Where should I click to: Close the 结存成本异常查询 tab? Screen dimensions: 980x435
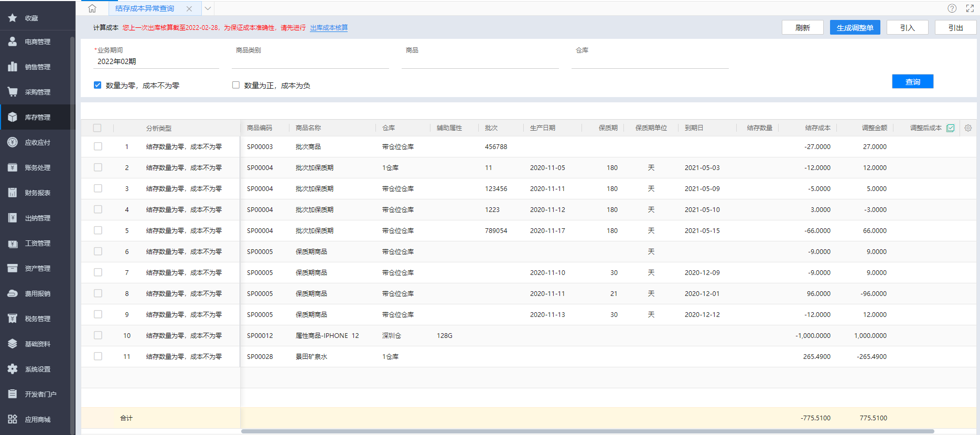point(189,9)
